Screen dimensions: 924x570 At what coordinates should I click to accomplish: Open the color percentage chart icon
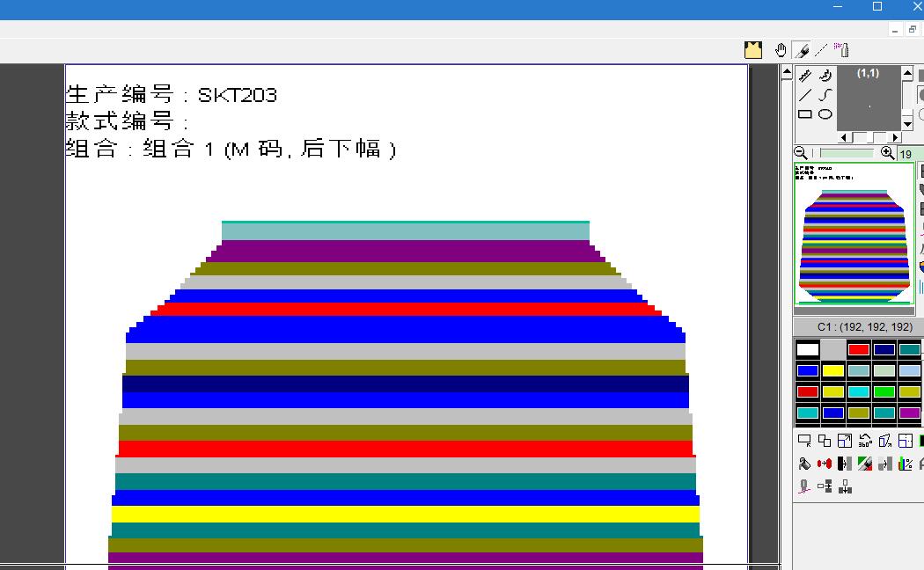[906, 464]
